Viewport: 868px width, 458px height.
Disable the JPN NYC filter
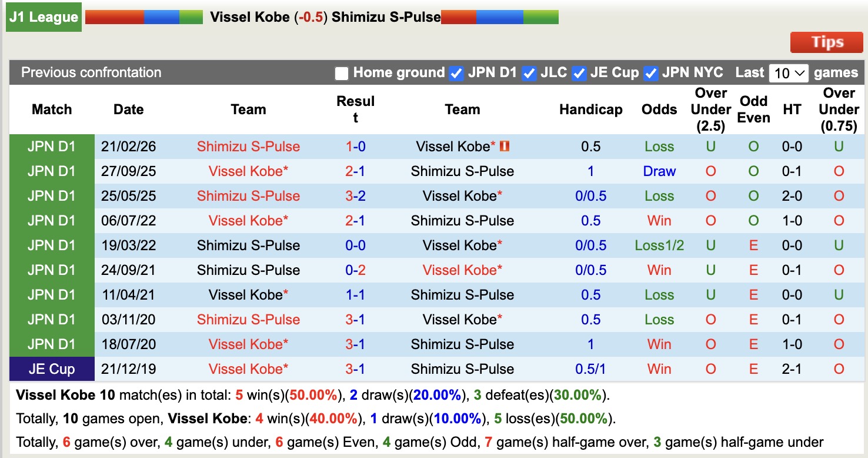click(x=650, y=73)
